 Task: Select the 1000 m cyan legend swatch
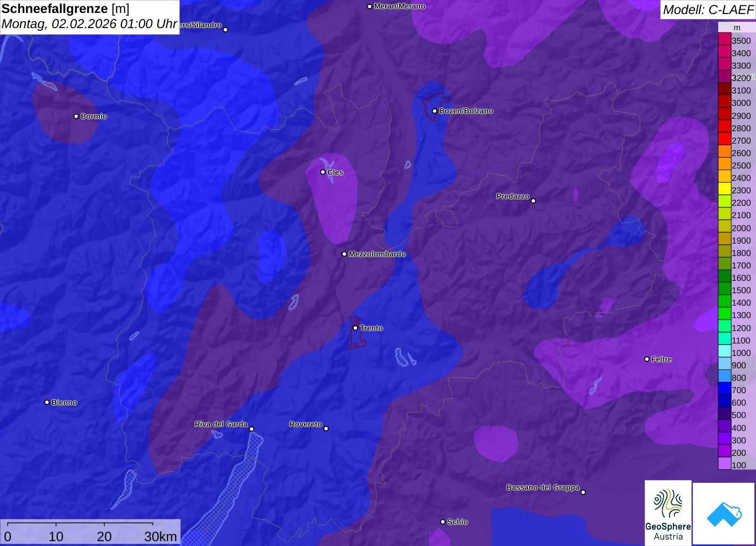(724, 352)
